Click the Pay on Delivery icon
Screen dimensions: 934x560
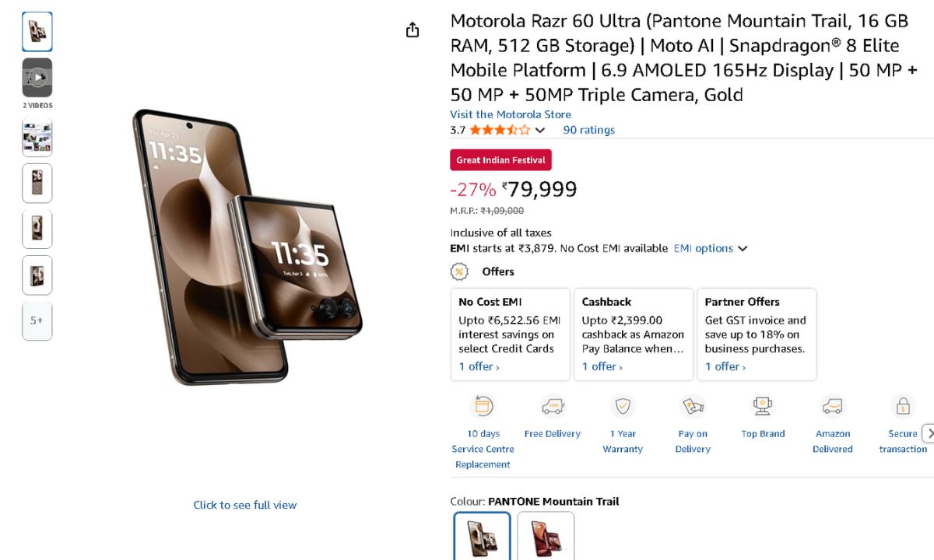click(693, 406)
